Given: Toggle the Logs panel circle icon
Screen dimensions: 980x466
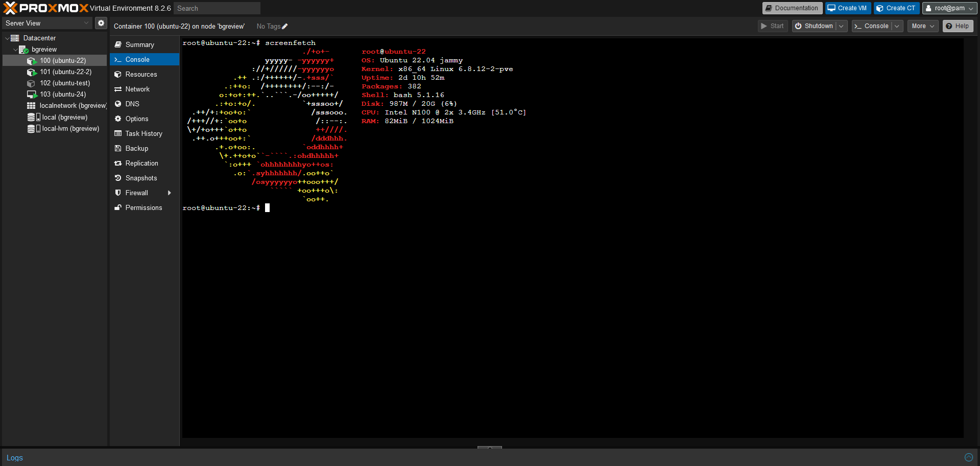Looking at the screenshot, I should tap(968, 457).
